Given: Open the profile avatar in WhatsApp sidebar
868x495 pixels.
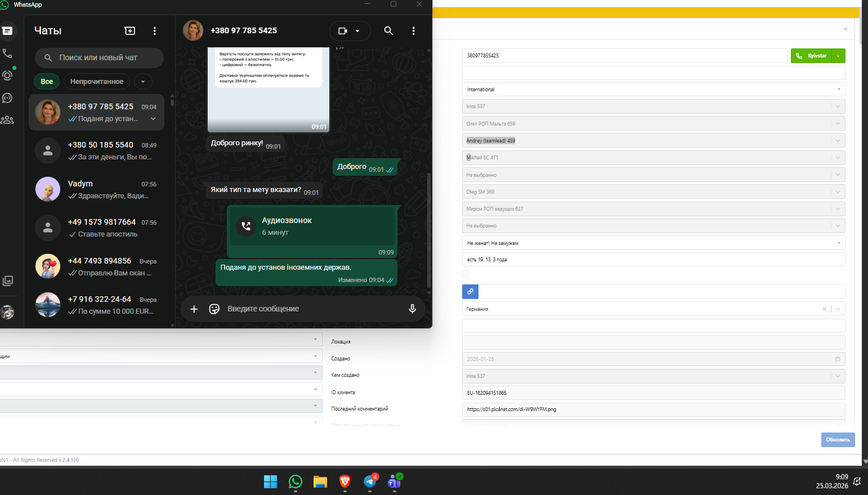Looking at the screenshot, I should [x=7, y=311].
